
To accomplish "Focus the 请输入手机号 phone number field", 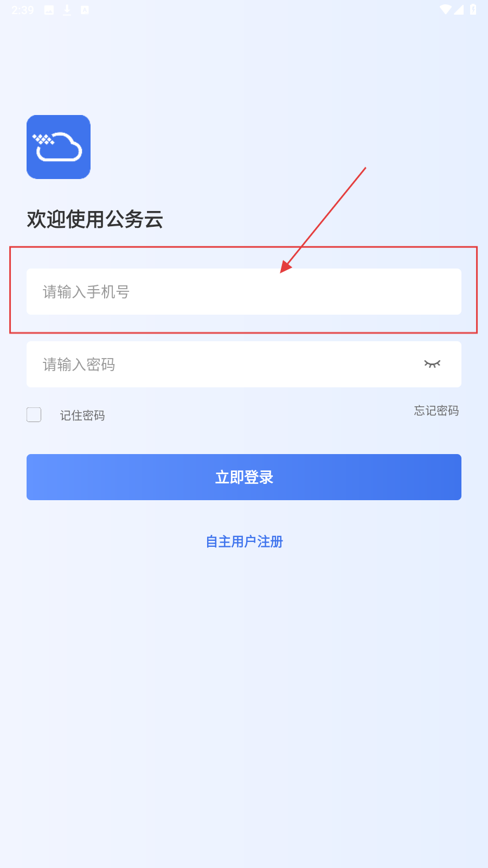I will click(x=244, y=292).
